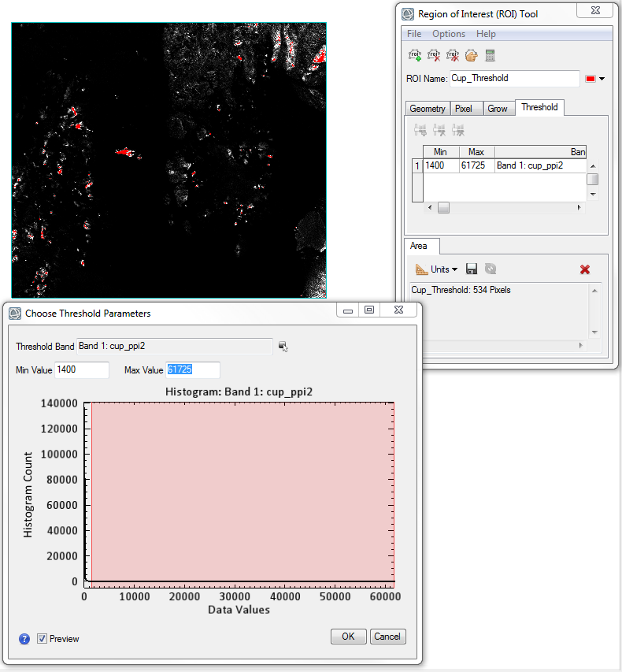
Task: Click the Remove ROI icon
Action: pos(433,55)
